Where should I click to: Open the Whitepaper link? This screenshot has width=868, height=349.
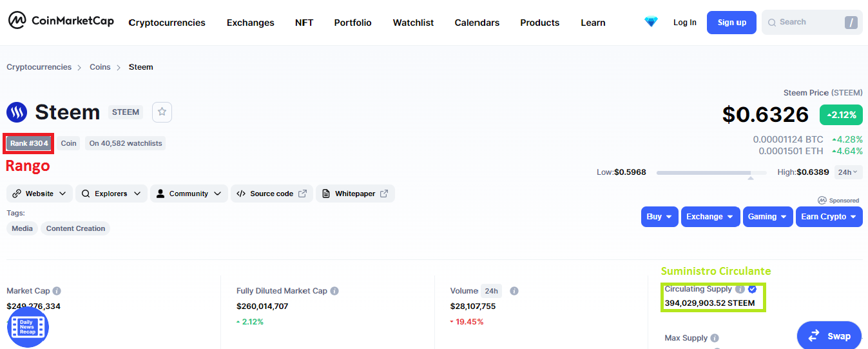pos(355,194)
